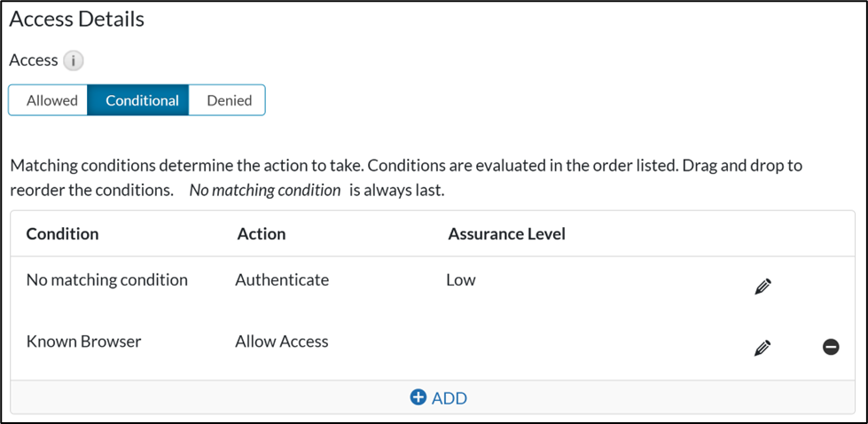Click the Authenticate action text

(282, 280)
